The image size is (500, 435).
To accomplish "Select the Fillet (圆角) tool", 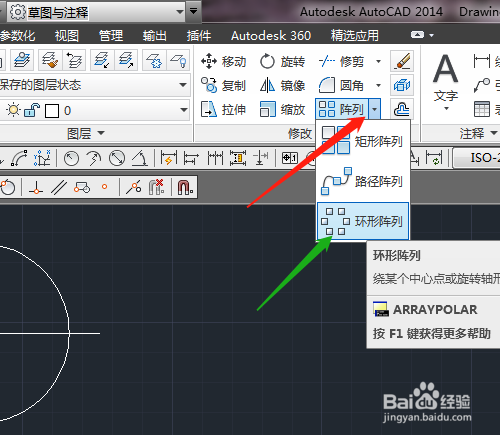I will pos(341,86).
